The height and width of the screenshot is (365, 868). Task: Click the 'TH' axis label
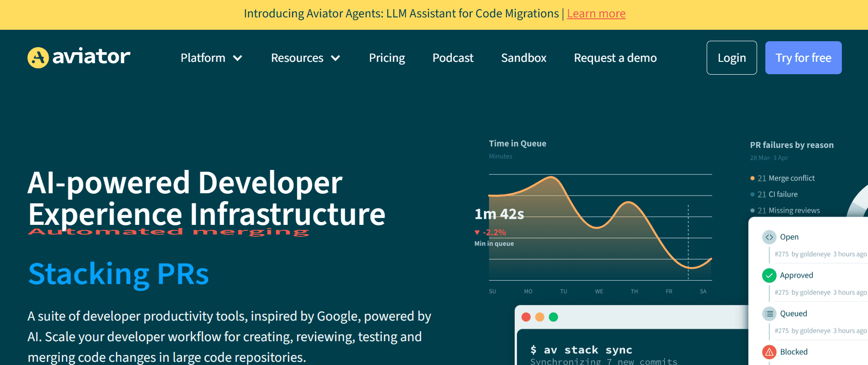(x=634, y=291)
